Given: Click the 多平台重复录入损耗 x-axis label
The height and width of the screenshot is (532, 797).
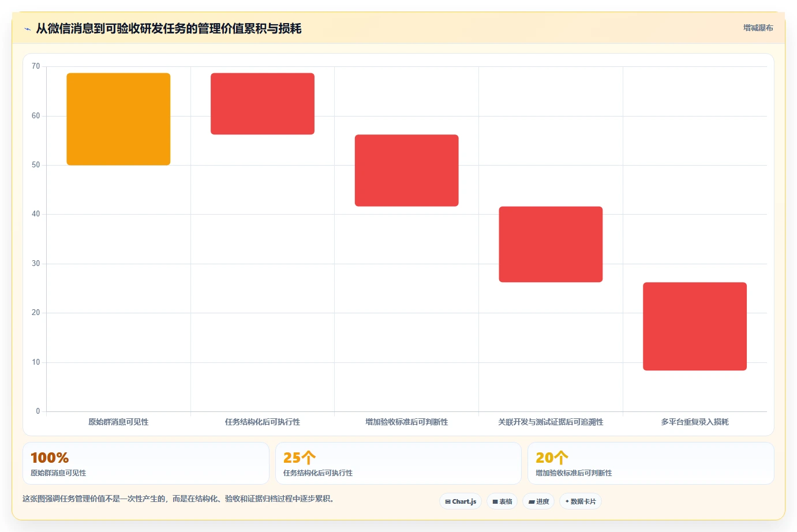Looking at the screenshot, I should coord(695,422).
